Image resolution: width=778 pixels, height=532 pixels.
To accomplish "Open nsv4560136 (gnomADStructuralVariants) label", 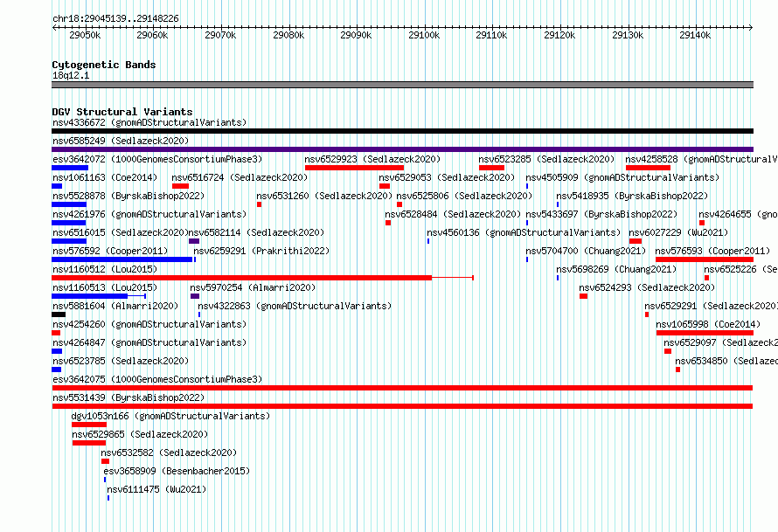I will [x=524, y=232].
